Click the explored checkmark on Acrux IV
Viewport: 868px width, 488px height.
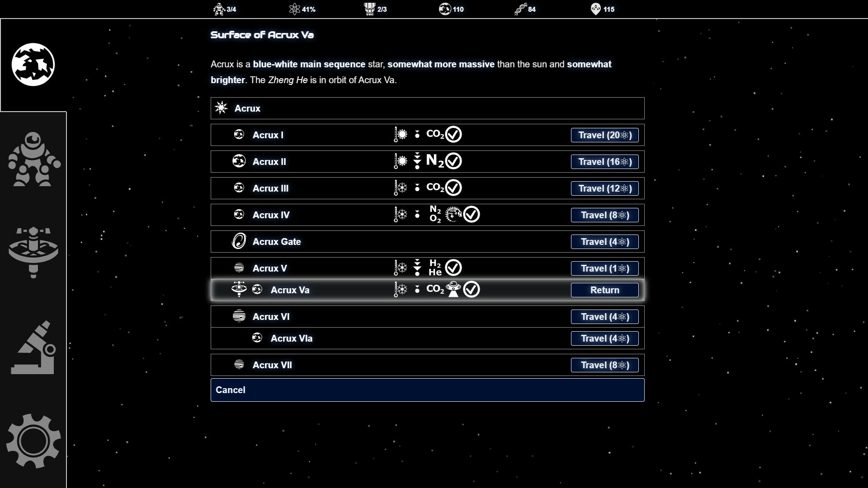(472, 215)
